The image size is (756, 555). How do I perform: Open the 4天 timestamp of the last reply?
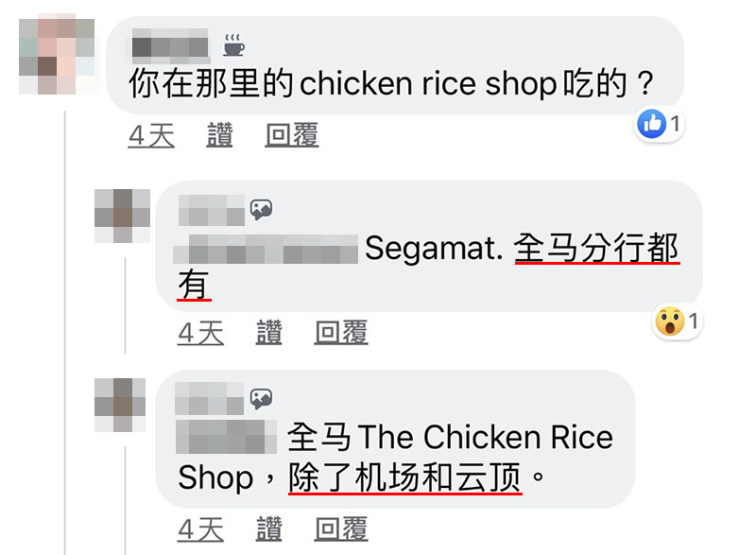(x=200, y=529)
